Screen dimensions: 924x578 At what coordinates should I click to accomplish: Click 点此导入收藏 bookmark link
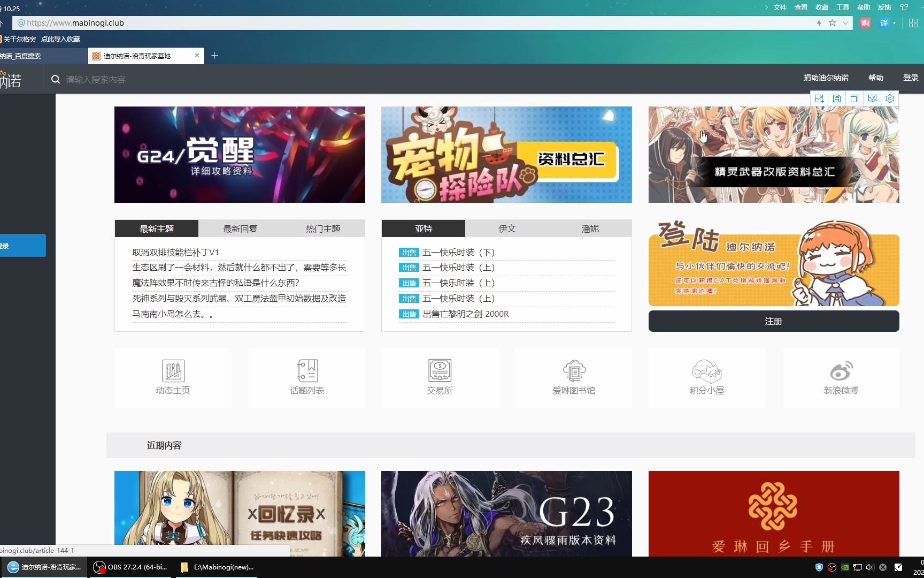coord(60,39)
